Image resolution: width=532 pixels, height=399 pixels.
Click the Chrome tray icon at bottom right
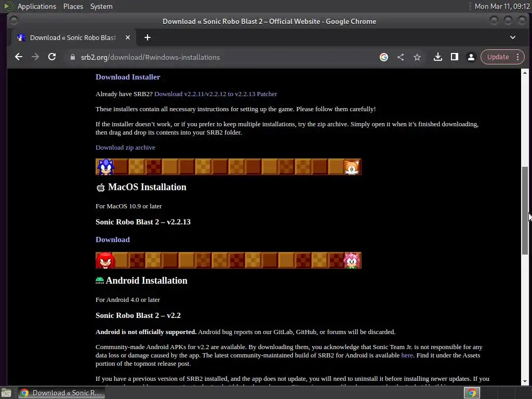(472, 393)
